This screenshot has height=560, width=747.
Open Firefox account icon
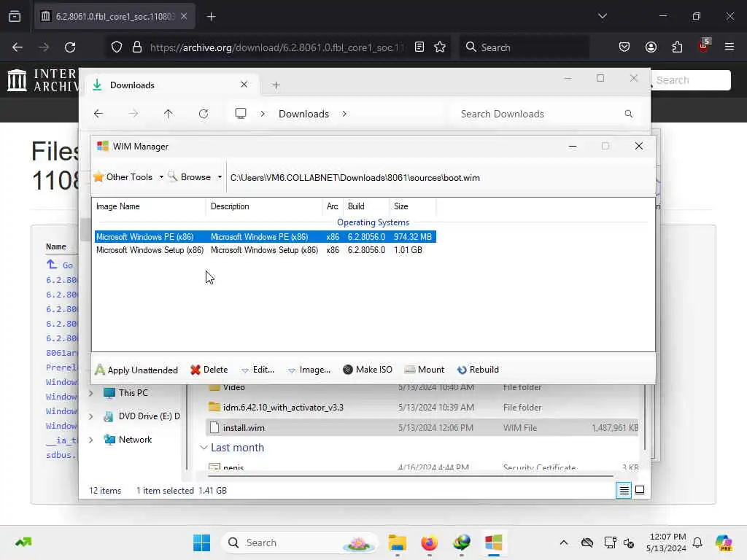tap(651, 47)
